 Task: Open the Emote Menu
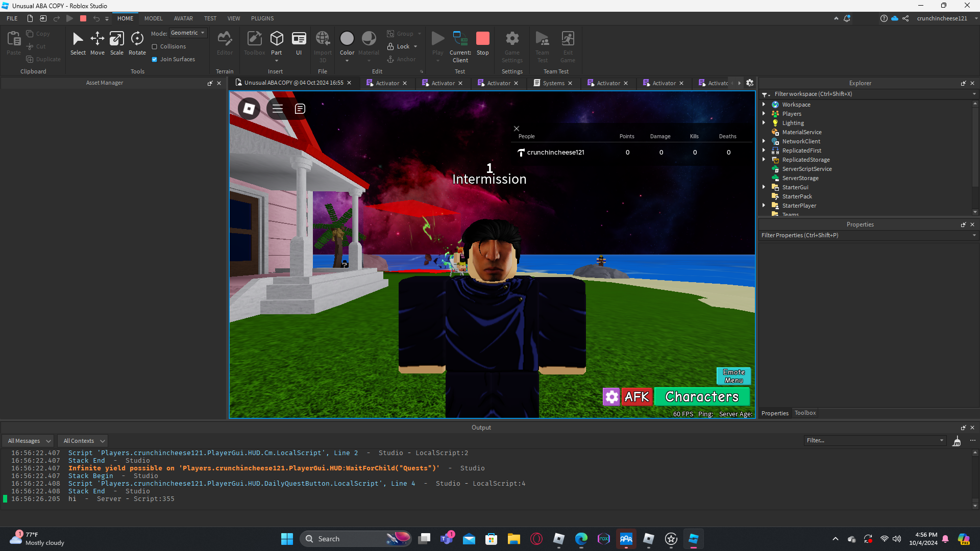coord(734,376)
